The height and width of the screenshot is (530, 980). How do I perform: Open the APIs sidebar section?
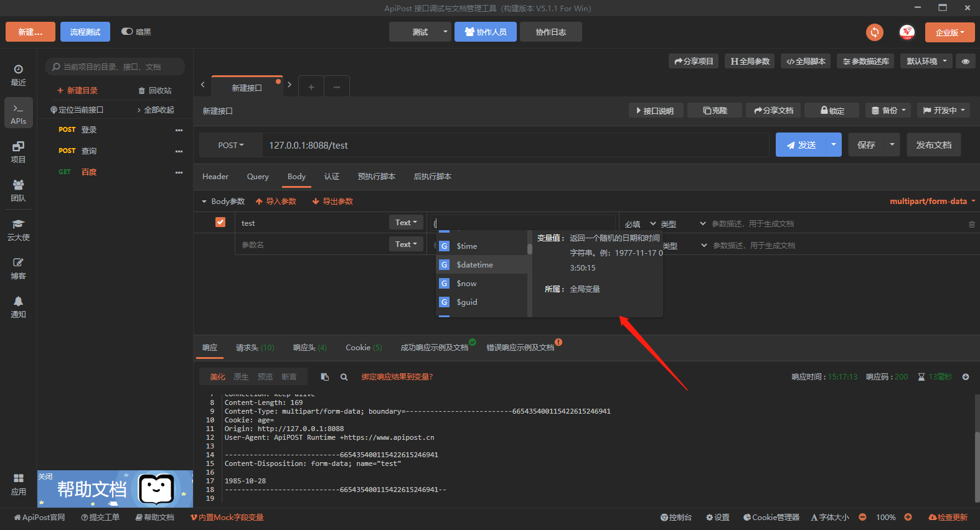18,114
